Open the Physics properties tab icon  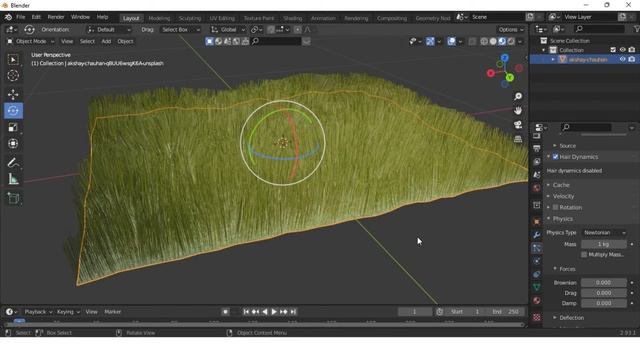(537, 261)
